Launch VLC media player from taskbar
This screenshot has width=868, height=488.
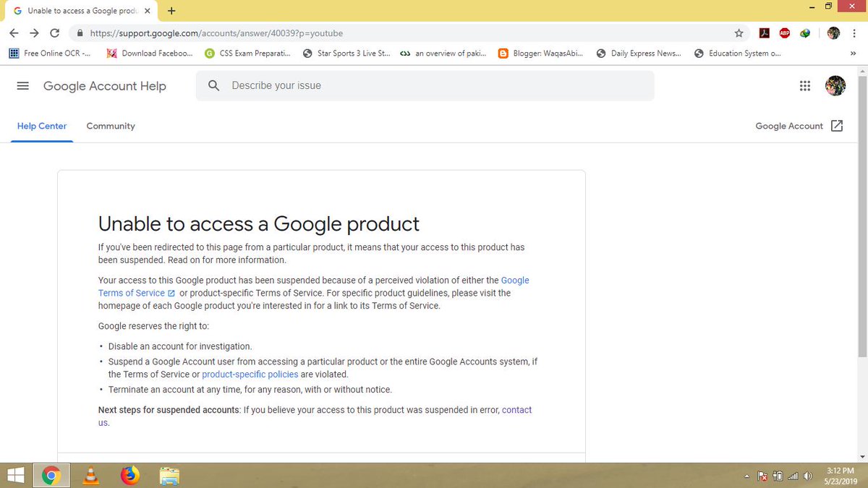coord(91,475)
